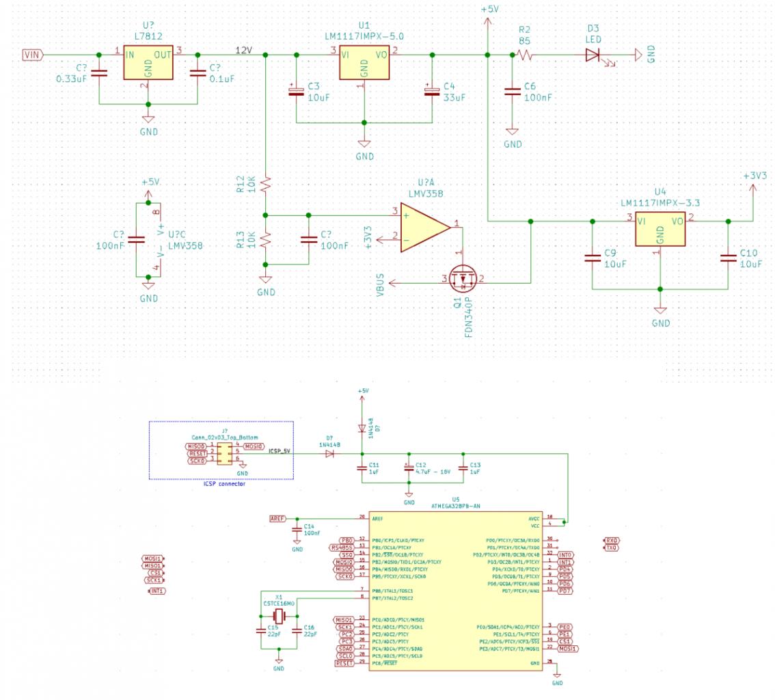Select capacitor C13 1uF
The width and height of the screenshot is (775, 700).
(463, 468)
